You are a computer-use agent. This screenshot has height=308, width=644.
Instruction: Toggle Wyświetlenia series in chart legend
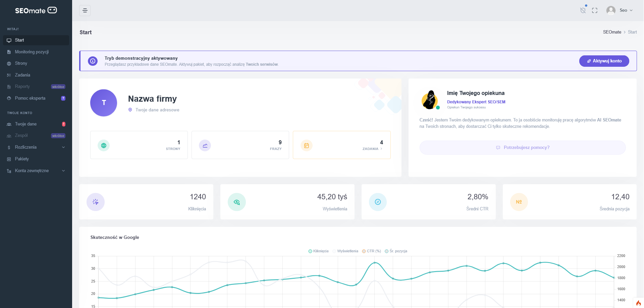345,251
